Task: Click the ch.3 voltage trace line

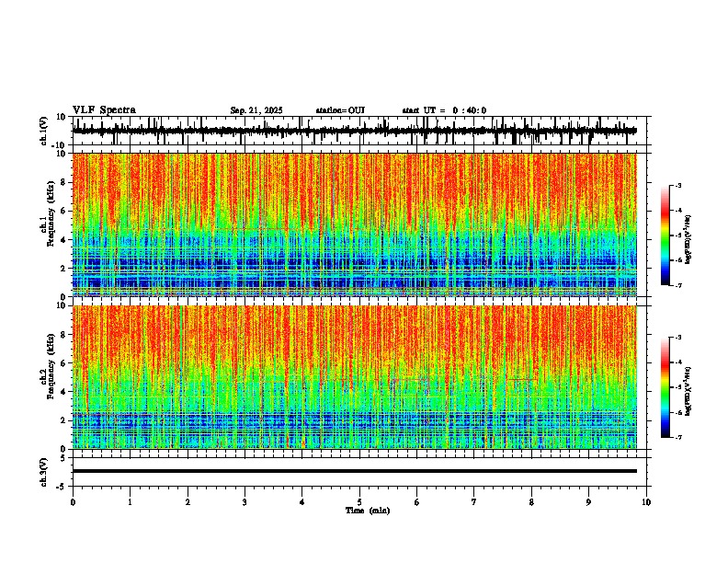Action: [x=355, y=471]
